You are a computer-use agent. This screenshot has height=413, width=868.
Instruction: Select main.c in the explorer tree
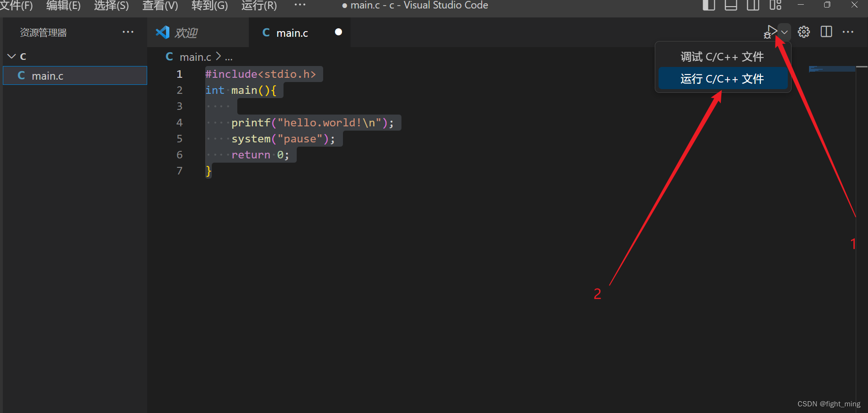[x=75, y=75]
